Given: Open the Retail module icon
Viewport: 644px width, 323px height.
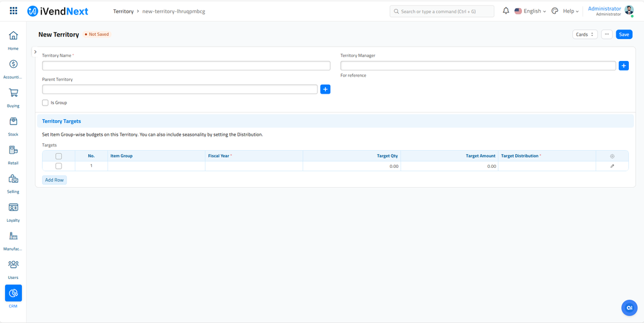Looking at the screenshot, I should coord(13,150).
